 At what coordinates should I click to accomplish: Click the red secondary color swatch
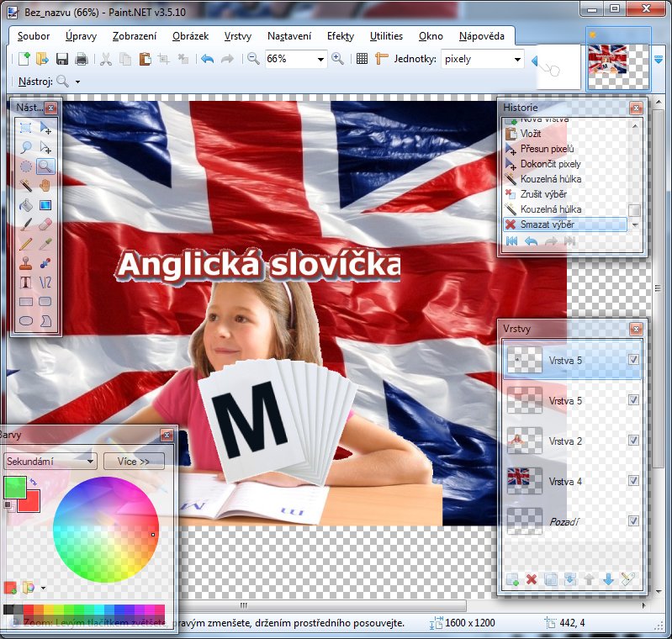click(x=33, y=504)
